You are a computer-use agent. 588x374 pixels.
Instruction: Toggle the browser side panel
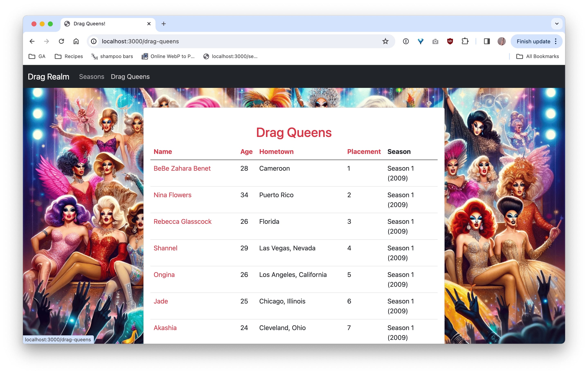[487, 41]
